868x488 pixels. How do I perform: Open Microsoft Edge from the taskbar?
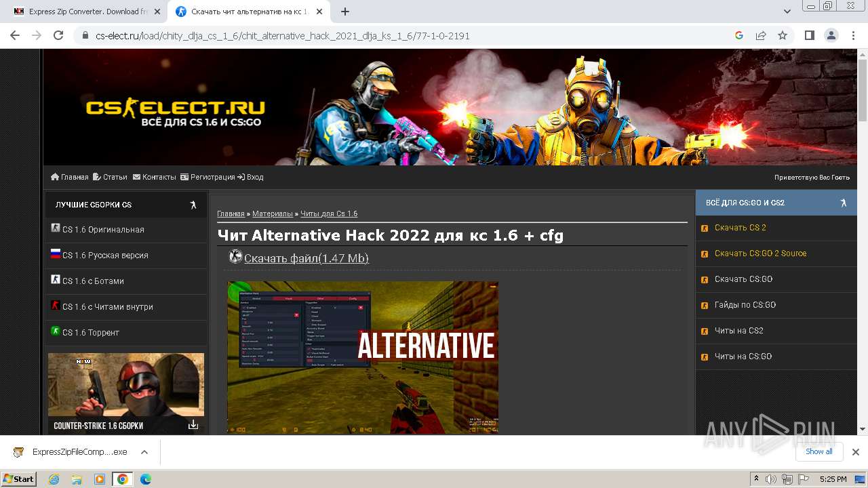(146, 479)
